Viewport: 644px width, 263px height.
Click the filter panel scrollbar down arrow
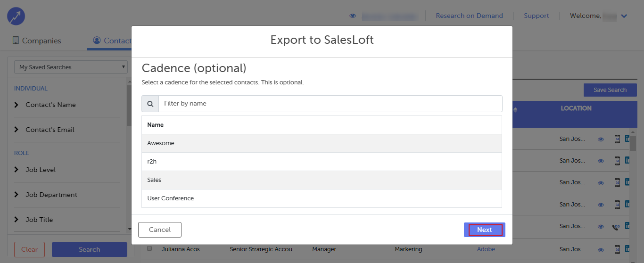(130, 229)
